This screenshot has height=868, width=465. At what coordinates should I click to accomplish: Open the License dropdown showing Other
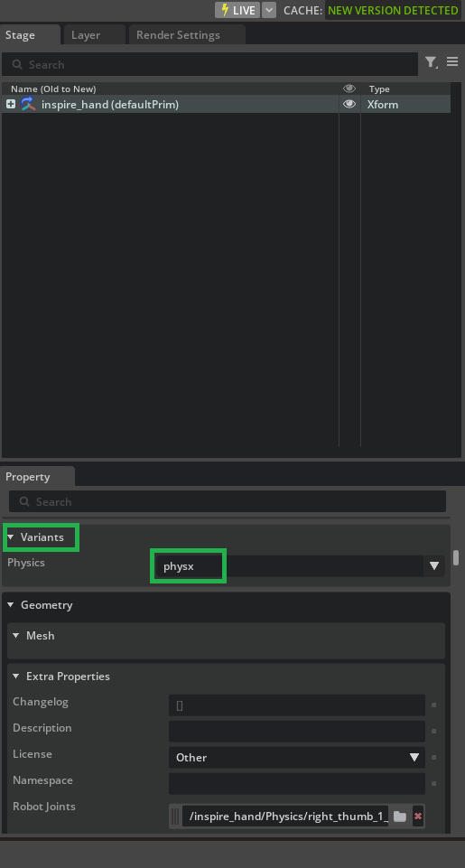point(297,757)
